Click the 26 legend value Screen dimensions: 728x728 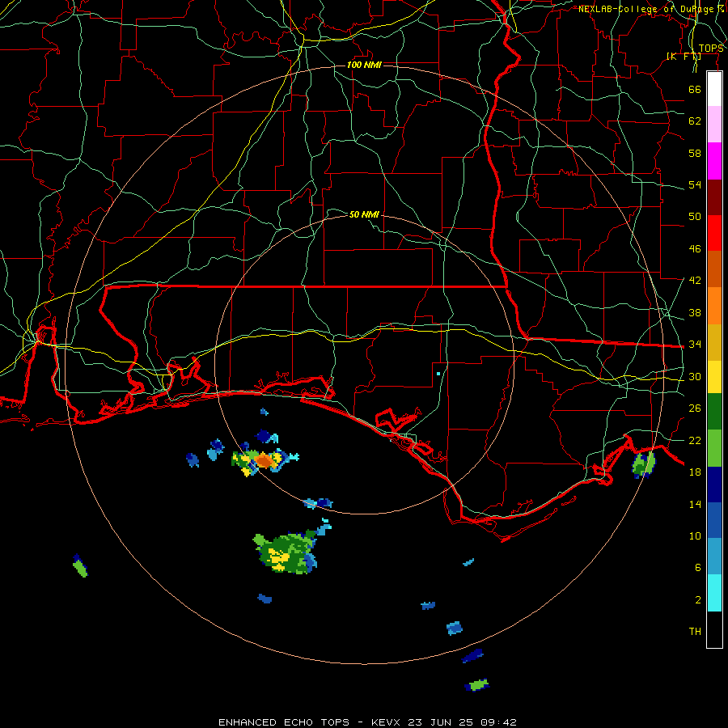[x=695, y=408]
